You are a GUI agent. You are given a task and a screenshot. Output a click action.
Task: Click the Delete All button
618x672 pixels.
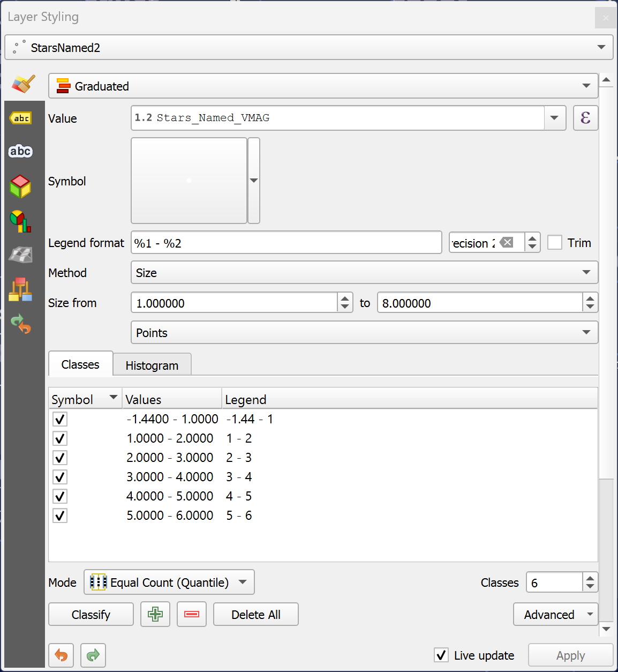coord(255,614)
